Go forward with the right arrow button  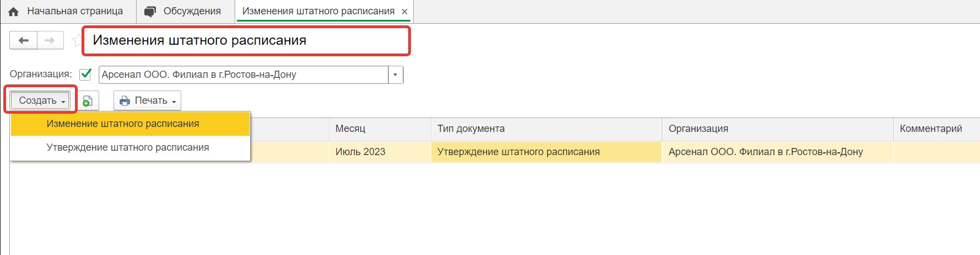click(50, 40)
